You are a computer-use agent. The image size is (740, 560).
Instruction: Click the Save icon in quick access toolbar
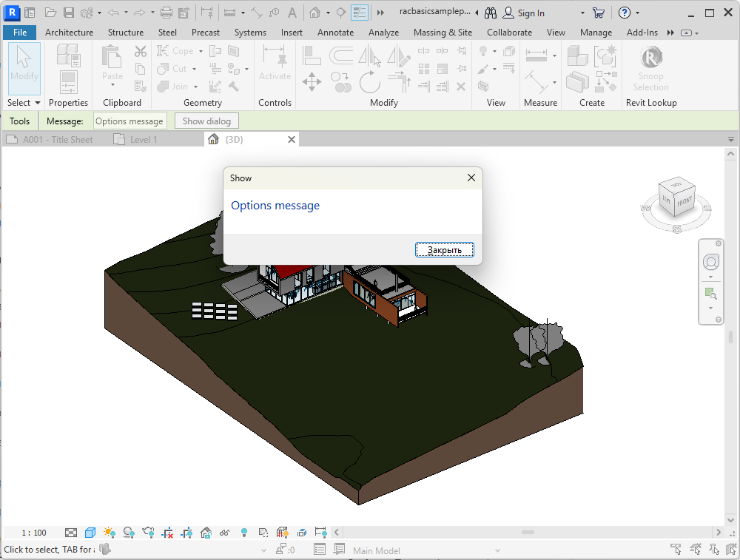pos(69,13)
